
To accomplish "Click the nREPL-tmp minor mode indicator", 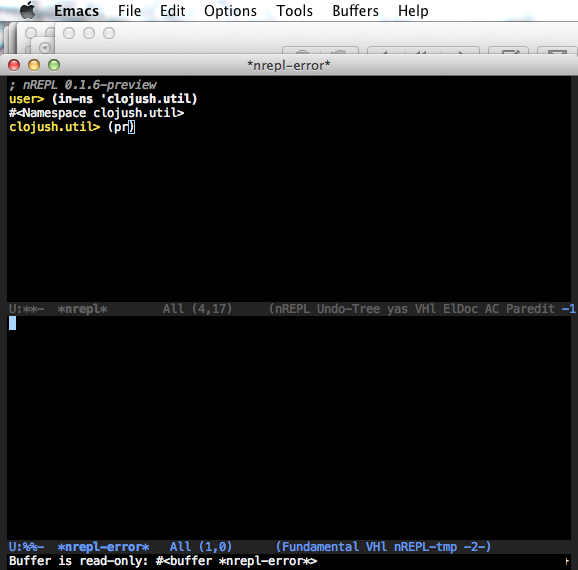I will tap(425, 546).
